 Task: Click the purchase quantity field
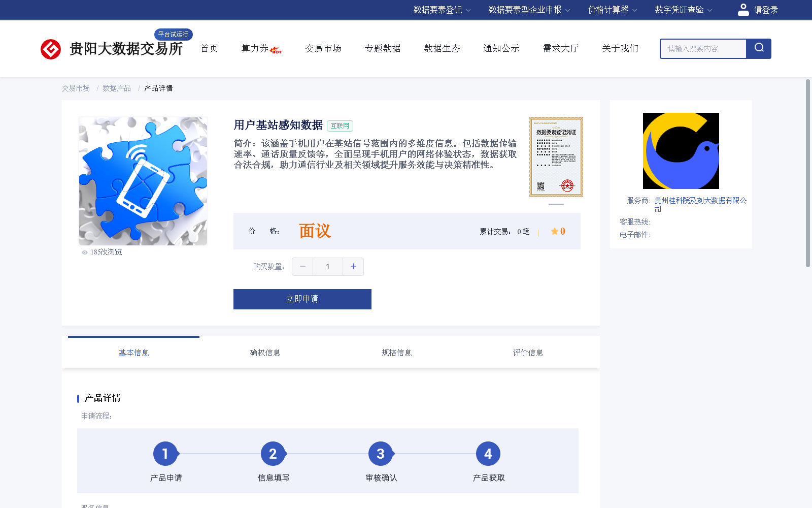click(x=328, y=267)
